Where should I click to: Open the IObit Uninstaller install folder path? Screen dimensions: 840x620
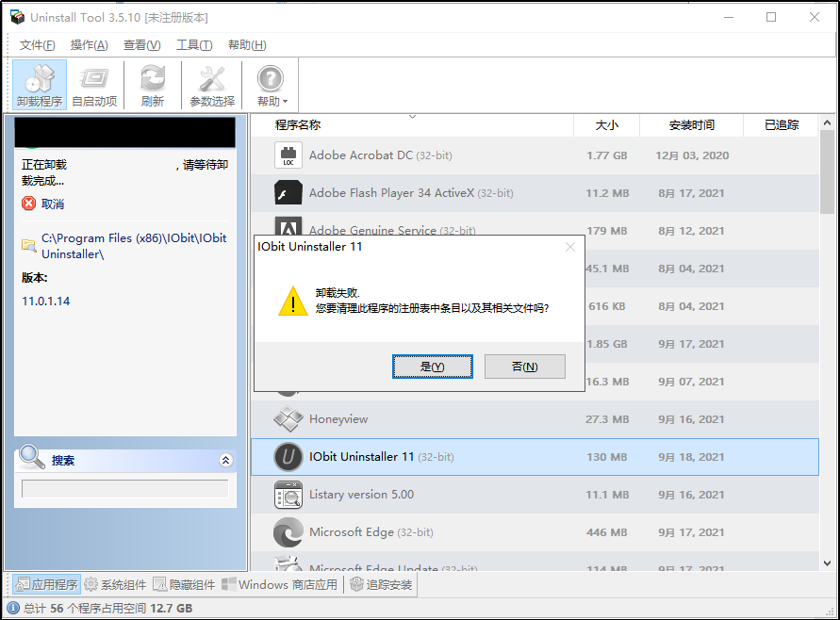click(x=134, y=246)
